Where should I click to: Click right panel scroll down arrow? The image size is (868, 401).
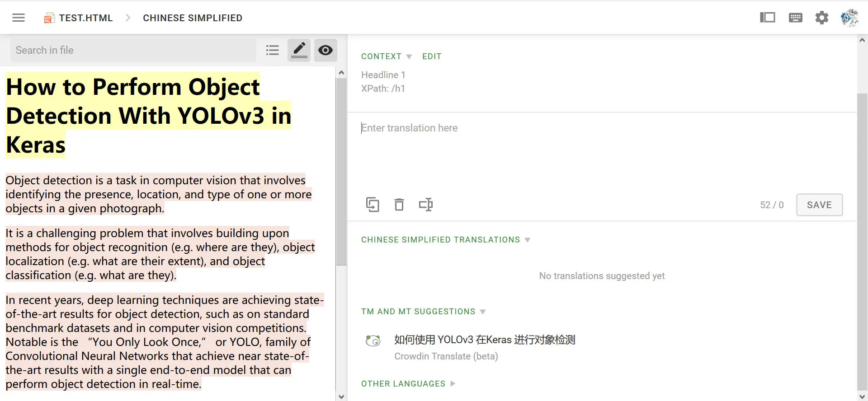pos(862,396)
